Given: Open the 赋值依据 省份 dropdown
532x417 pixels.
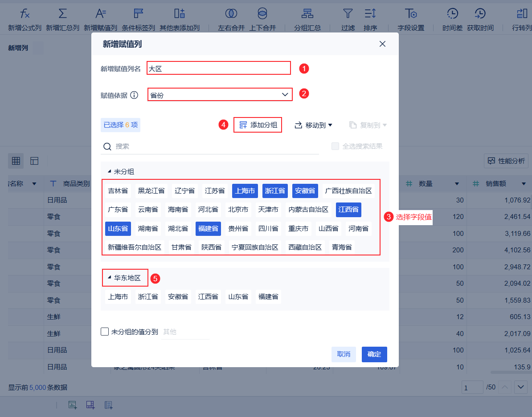Looking at the screenshot, I should 220,95.
